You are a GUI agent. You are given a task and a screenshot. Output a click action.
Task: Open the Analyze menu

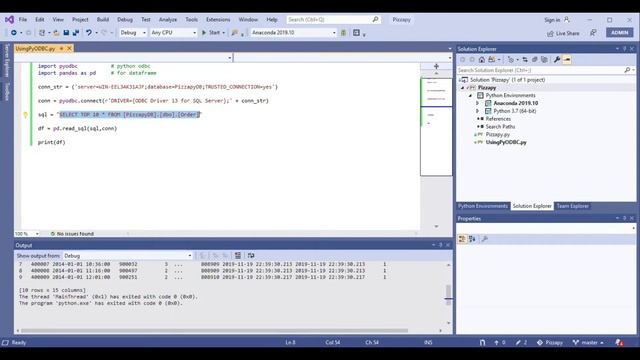click(168, 20)
